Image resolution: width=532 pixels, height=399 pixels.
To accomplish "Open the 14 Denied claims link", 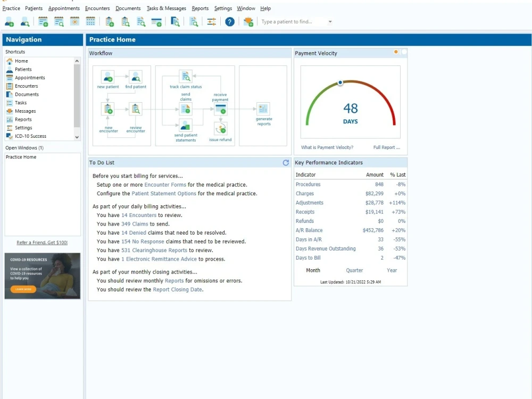I will 134,233.
